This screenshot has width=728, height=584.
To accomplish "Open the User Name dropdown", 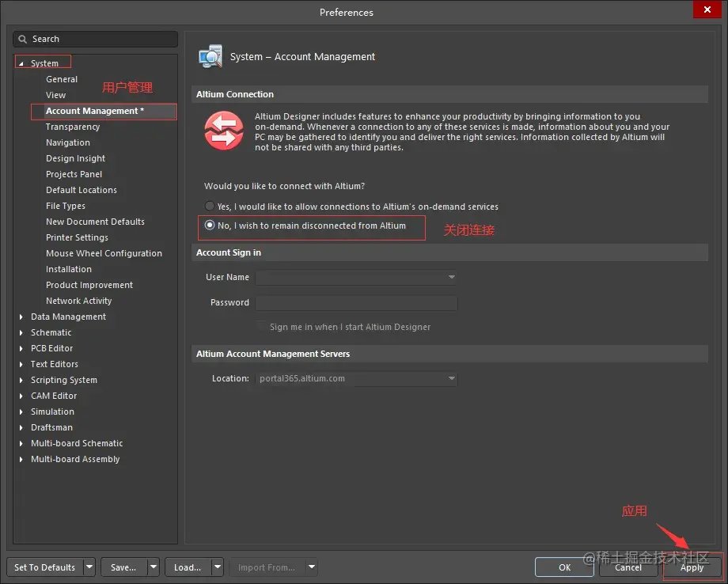I will 451,277.
